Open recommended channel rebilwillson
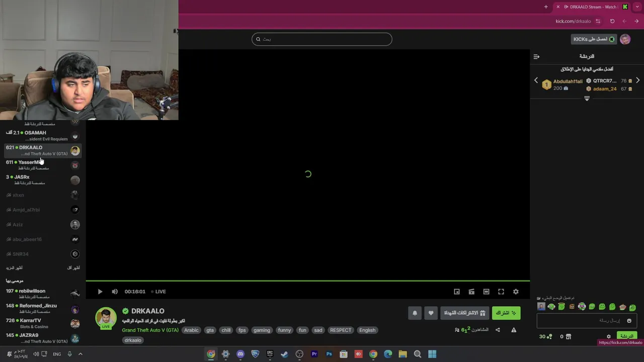Screen dimensions: 644x362 point(43,294)
